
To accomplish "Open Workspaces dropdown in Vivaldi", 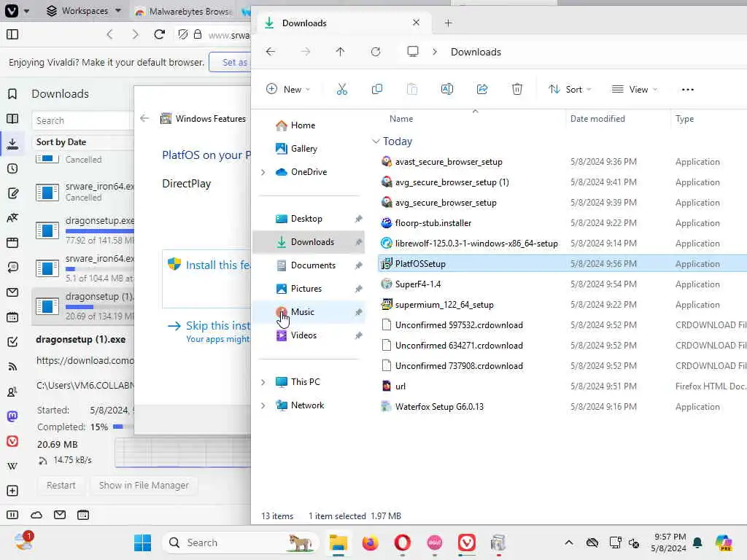I will tap(85, 10).
